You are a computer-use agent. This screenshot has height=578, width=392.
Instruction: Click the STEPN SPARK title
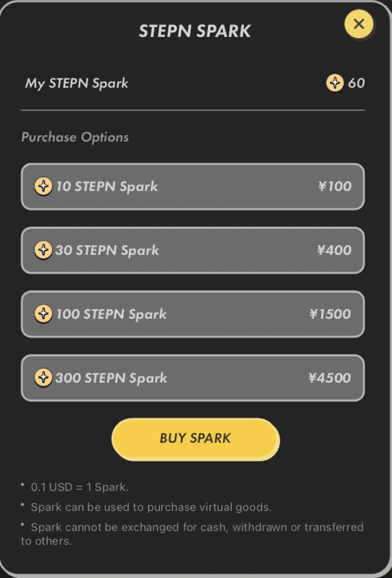tap(195, 31)
